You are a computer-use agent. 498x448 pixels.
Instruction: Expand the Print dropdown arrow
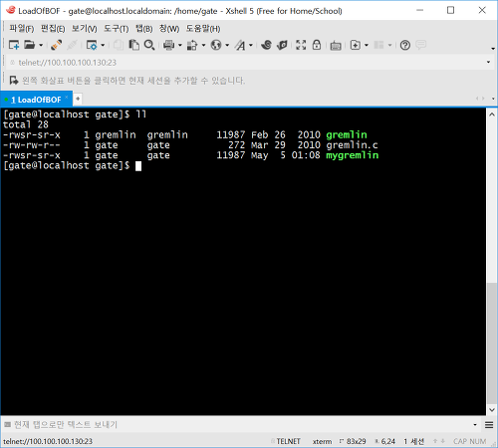point(179,45)
